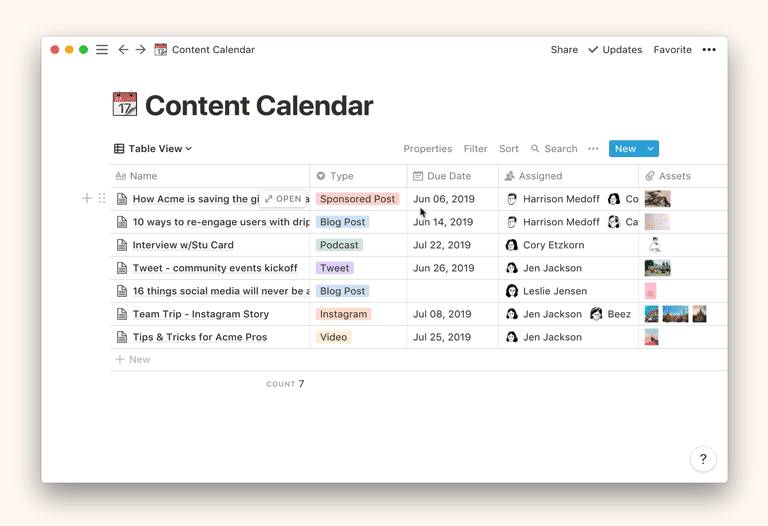Viewport: 768px width, 526px height.
Task: Click drag handle on first row
Action: [102, 199]
